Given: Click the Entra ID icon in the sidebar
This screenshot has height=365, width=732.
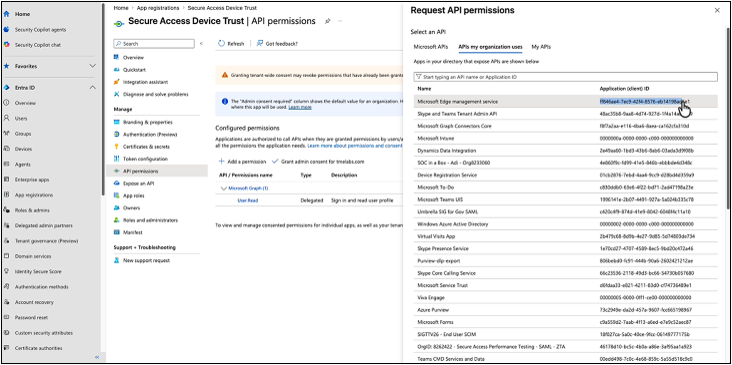Looking at the screenshot, I should pos(7,87).
